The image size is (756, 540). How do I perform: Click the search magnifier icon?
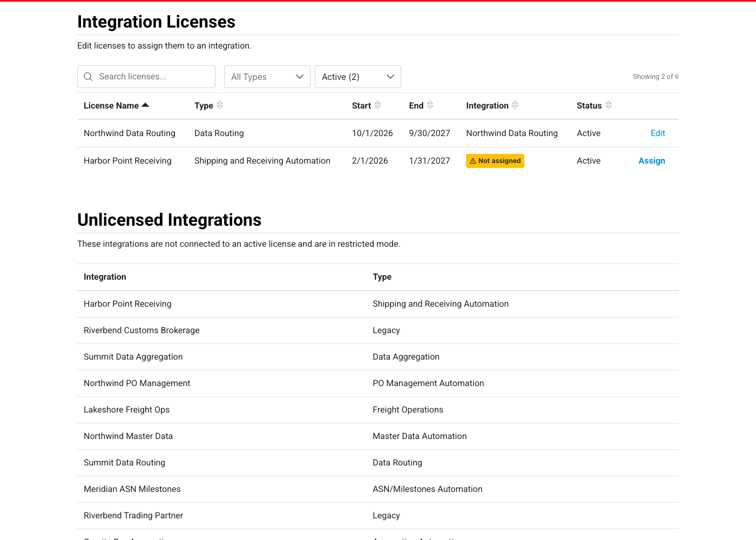click(x=88, y=77)
